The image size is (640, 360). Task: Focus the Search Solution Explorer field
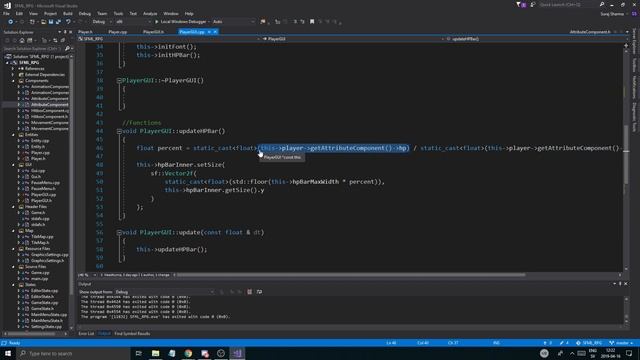[x=33, y=49]
